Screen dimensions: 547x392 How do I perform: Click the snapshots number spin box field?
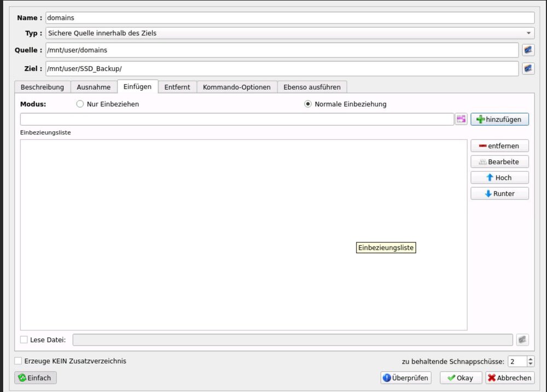[x=517, y=361]
